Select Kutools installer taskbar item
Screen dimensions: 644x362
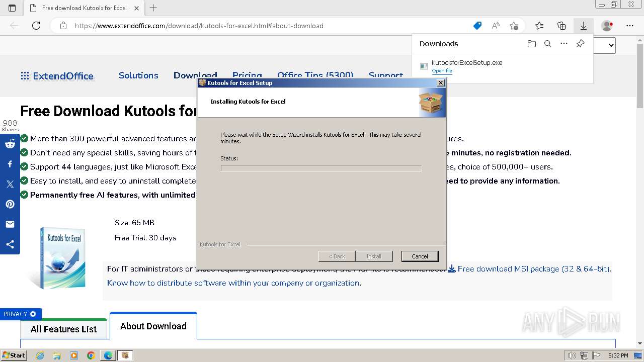pyautogui.click(x=125, y=355)
